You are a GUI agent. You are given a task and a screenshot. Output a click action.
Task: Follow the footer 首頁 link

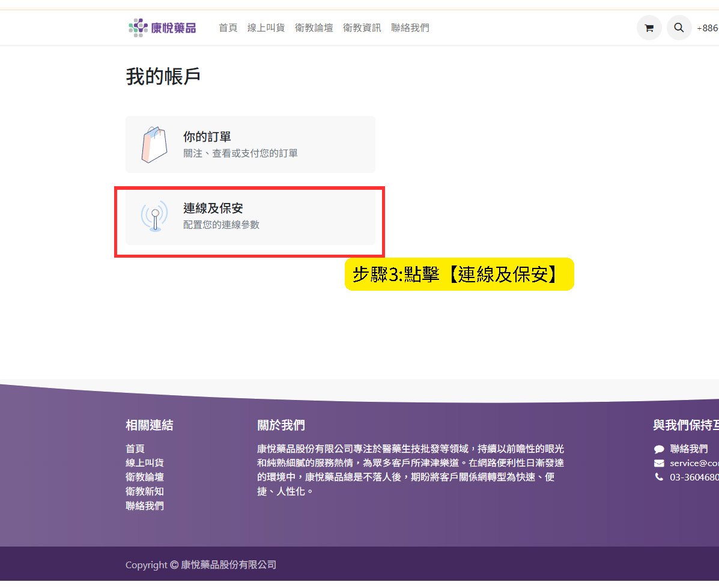135,449
